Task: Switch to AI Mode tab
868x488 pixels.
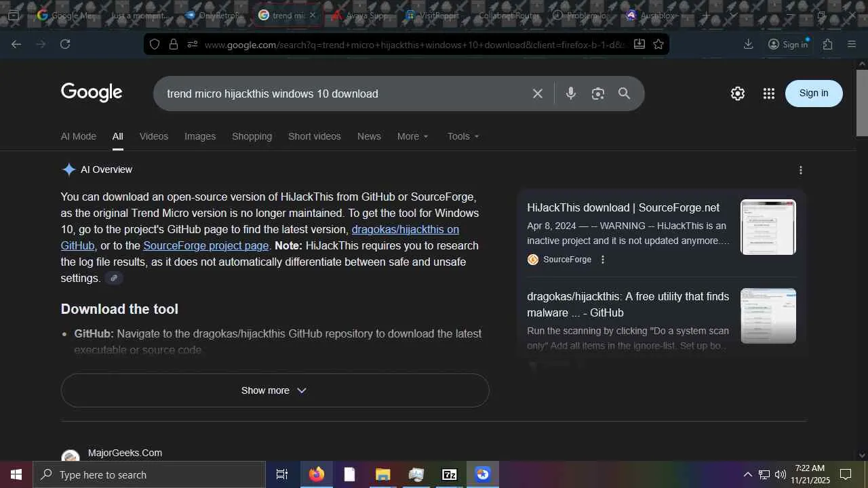Action: point(79,136)
